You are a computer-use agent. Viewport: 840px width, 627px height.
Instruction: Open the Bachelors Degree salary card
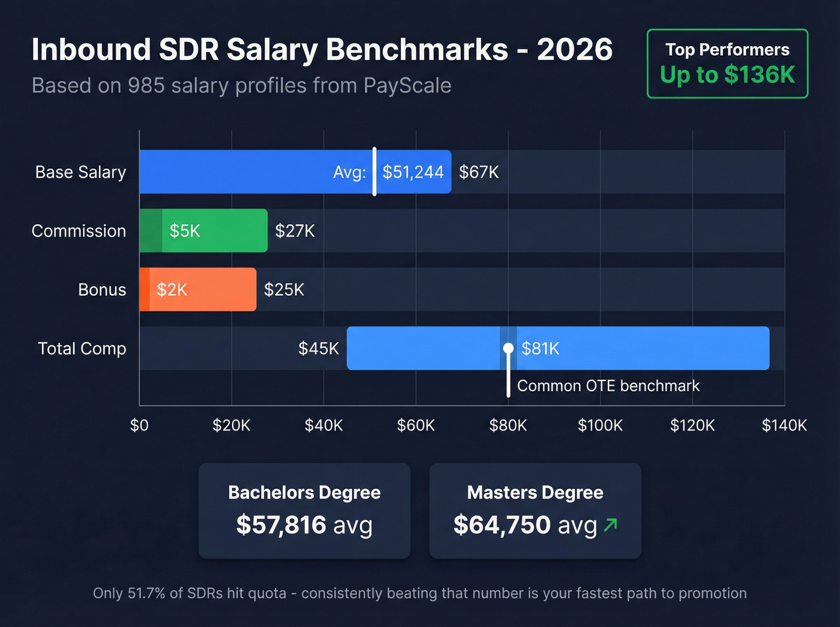tap(304, 511)
